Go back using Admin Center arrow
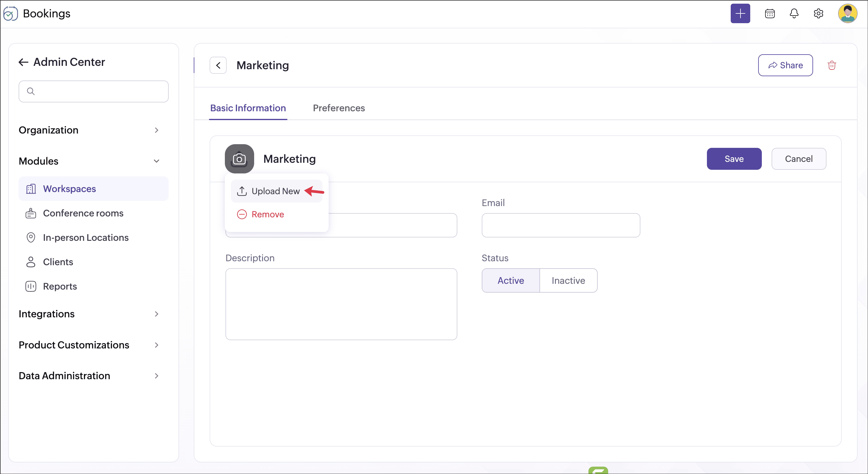The image size is (868, 474). click(23, 62)
